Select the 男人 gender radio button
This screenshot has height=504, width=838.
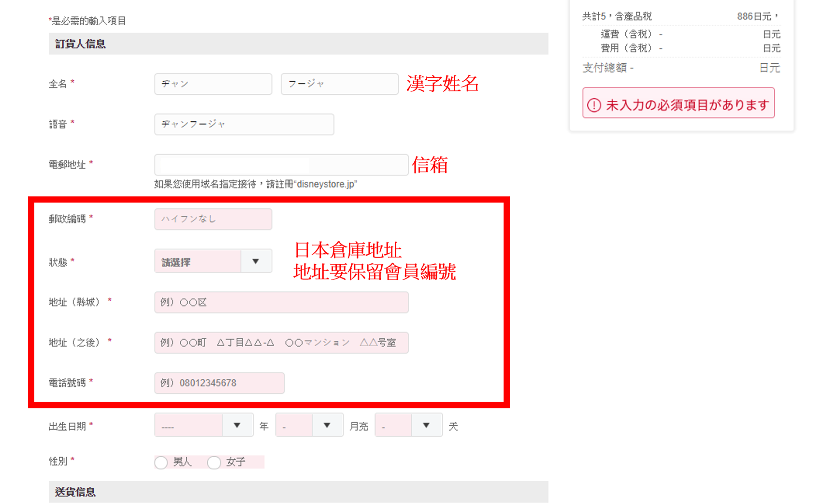tap(161, 462)
